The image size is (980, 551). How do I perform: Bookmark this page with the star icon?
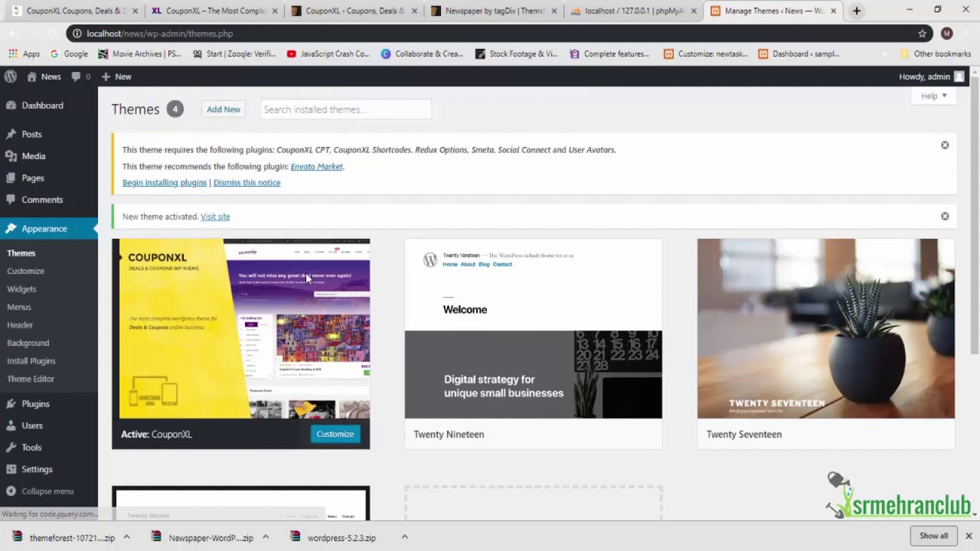(x=923, y=34)
